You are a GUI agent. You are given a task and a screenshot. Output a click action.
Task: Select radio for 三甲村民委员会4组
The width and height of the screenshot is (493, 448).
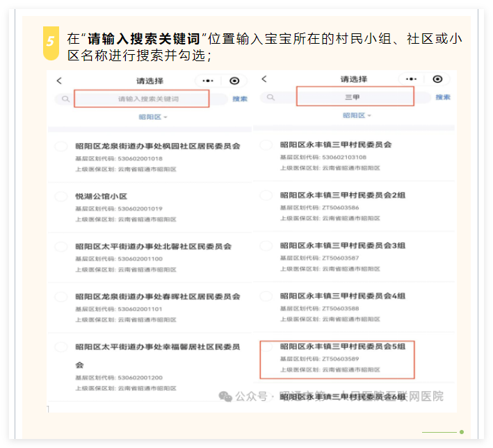tap(266, 296)
